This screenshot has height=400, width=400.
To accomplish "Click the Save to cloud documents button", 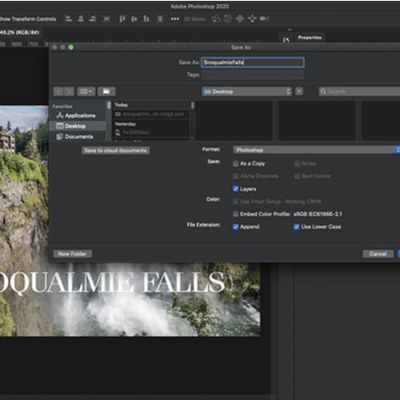I will (x=116, y=150).
